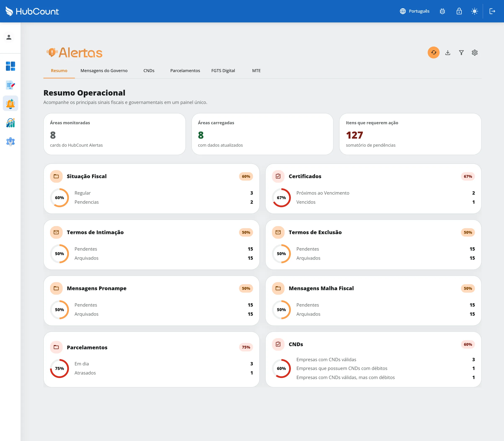Viewport: 504px width, 441px height.
Task: Open the Alertas settings gear icon
Action: tap(474, 52)
